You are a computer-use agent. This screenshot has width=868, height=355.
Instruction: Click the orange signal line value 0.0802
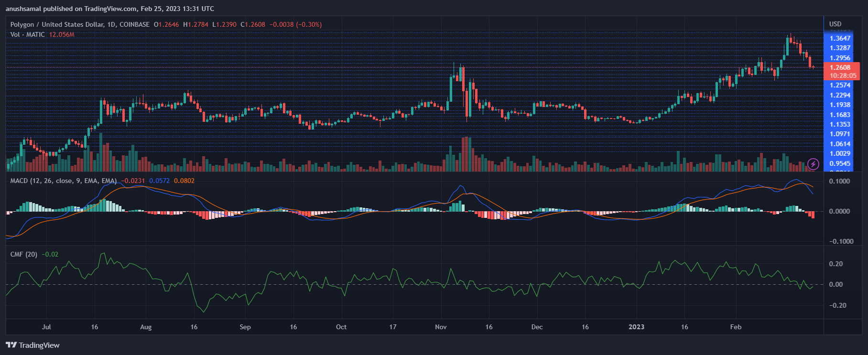(x=184, y=181)
